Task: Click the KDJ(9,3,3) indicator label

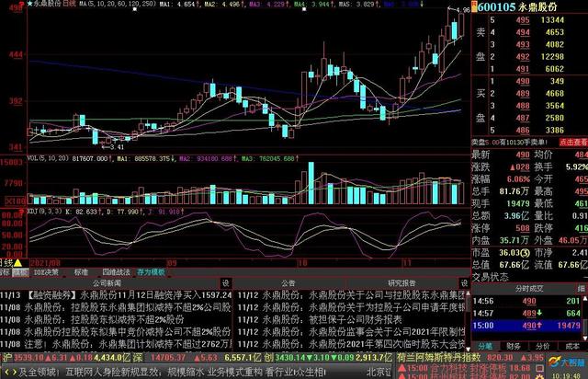Action: coord(45,212)
